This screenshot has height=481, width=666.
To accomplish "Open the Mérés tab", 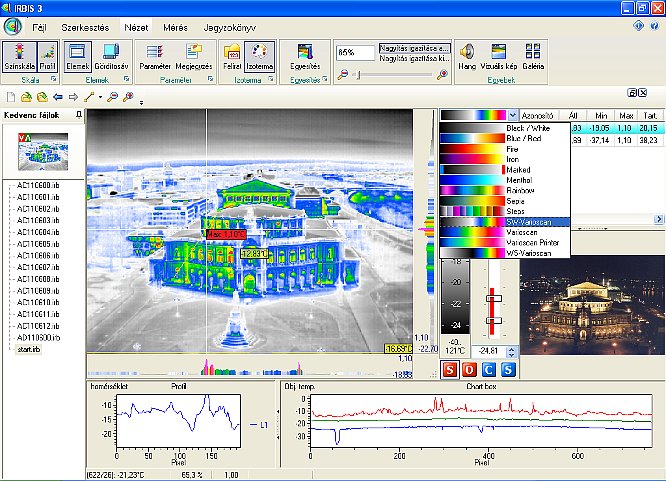I will (x=175, y=28).
